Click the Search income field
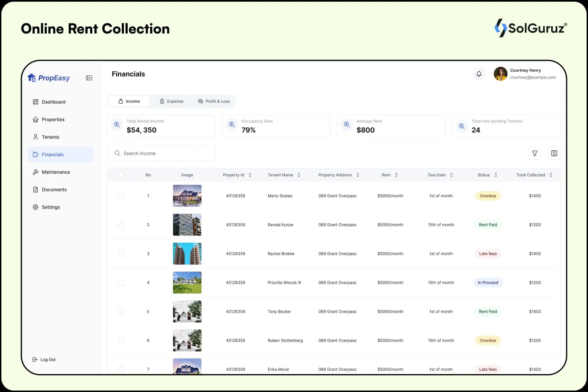Image resolution: width=588 pixels, height=392 pixels. click(162, 153)
